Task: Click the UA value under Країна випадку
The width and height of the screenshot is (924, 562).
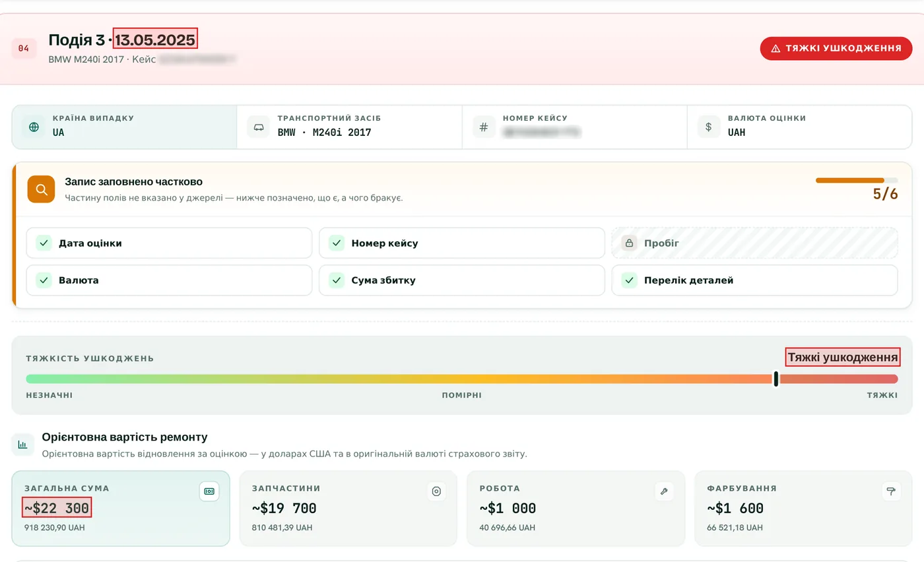Action: pos(59,132)
